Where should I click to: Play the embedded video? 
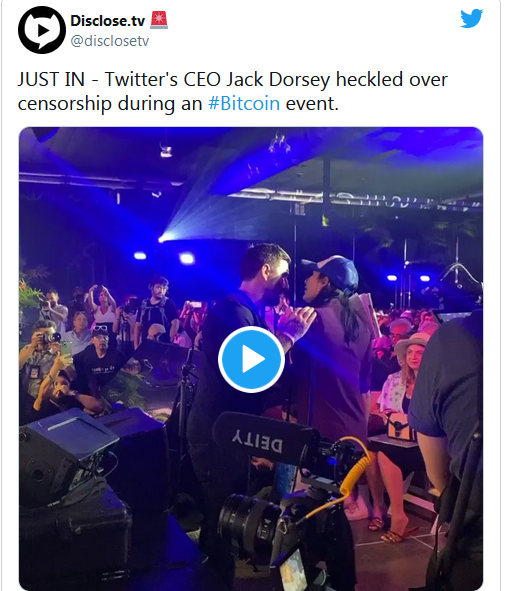(251, 359)
